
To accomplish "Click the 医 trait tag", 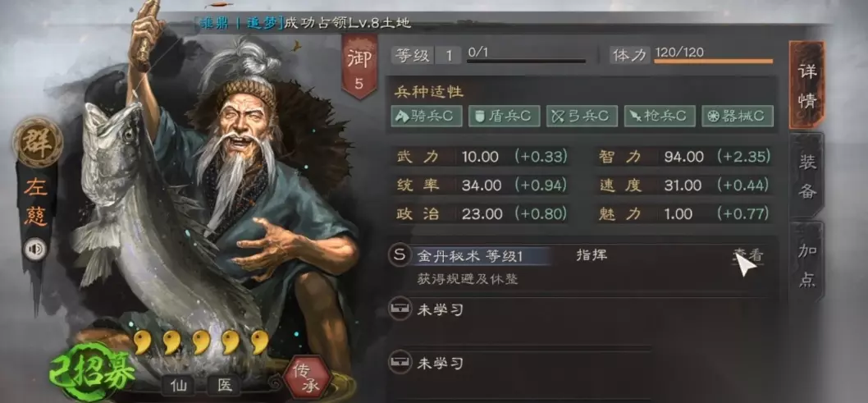I will [224, 385].
